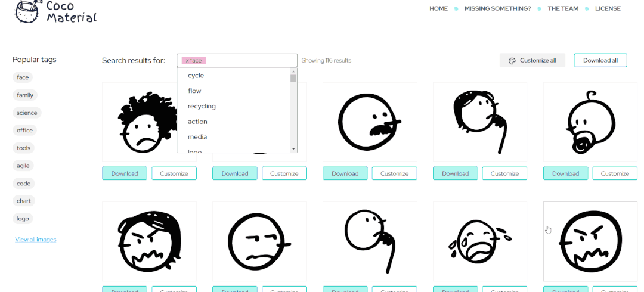Screen dimensions: 644x292
Task: Open THE TEAM page
Action: click(x=563, y=8)
